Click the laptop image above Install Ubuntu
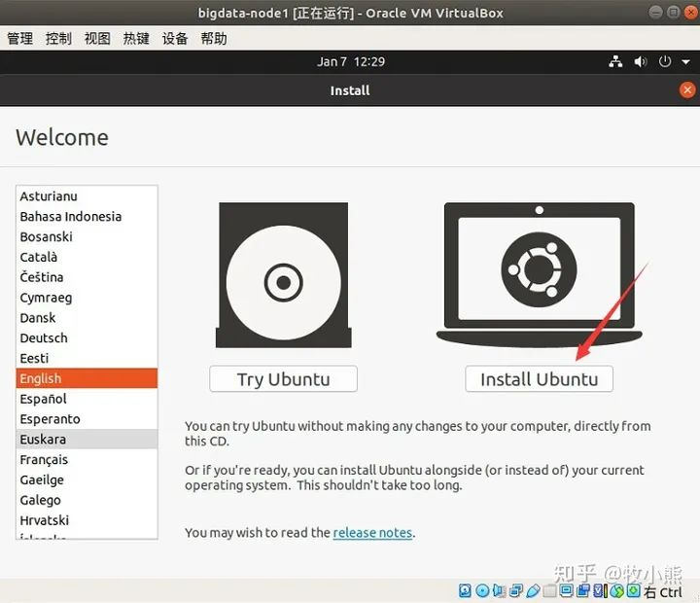This screenshot has width=700, height=603. pos(539,275)
